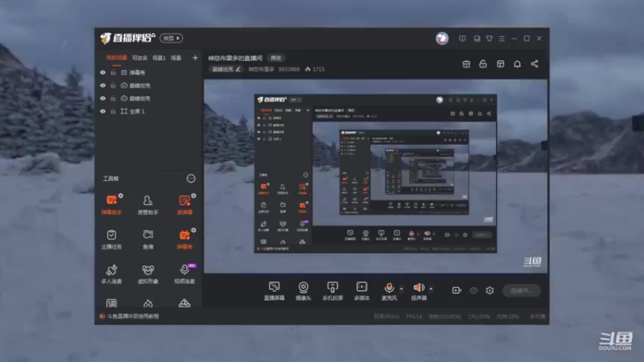Lock the lower 巅峰坦克 source layer
Screen dimensions: 644x362
click(x=113, y=98)
